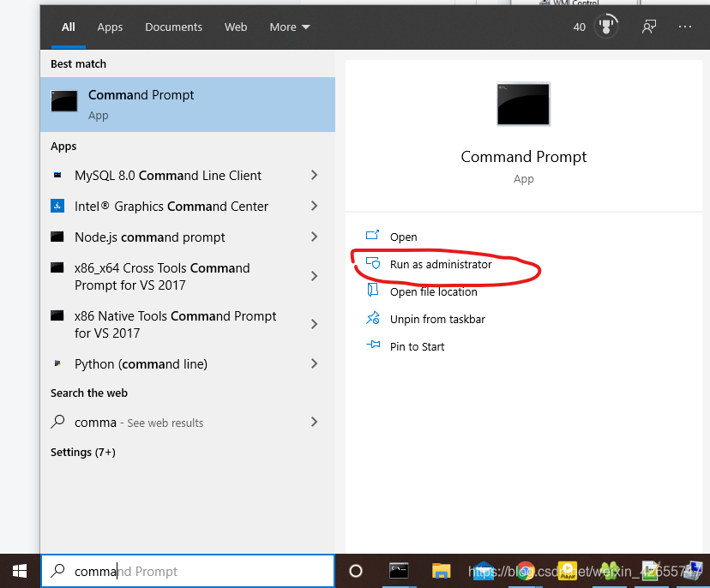Click the Python command line icon

coord(57,363)
